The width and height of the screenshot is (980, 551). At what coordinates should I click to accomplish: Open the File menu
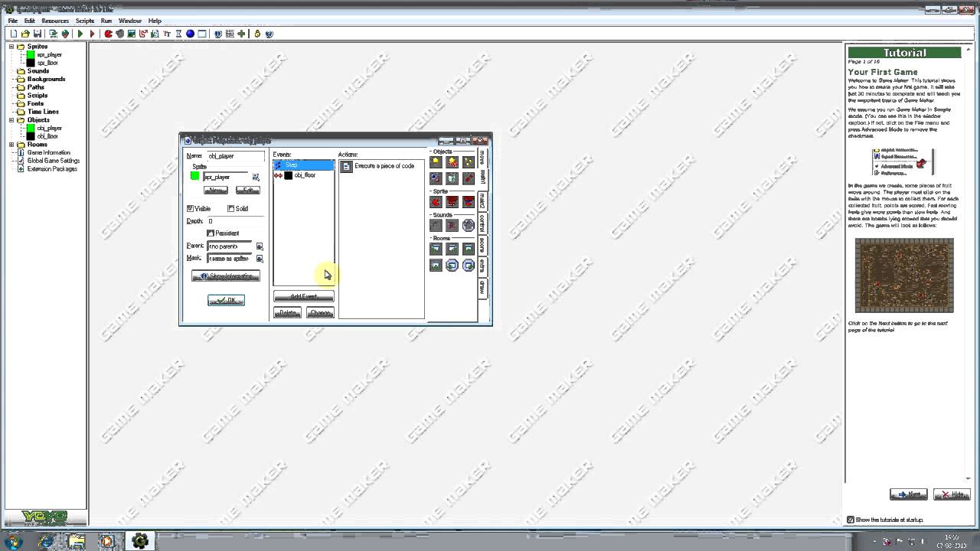(x=13, y=21)
